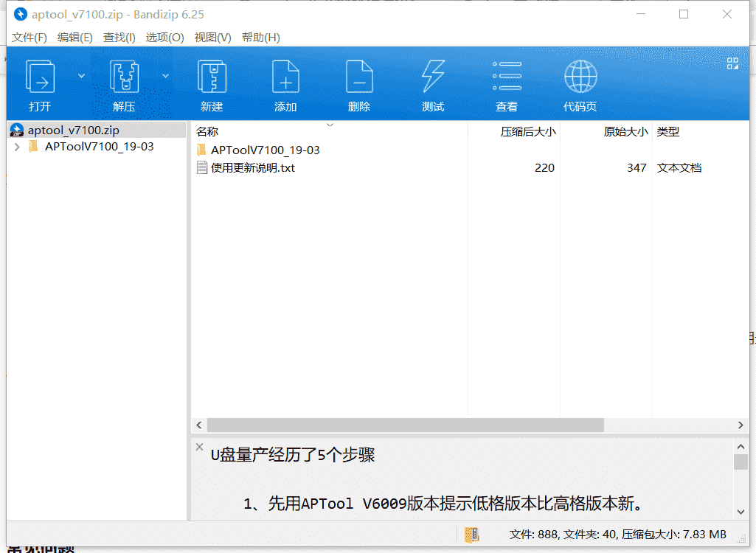Sort by the 类型 column header
The width and height of the screenshot is (756, 553).
click(x=701, y=132)
